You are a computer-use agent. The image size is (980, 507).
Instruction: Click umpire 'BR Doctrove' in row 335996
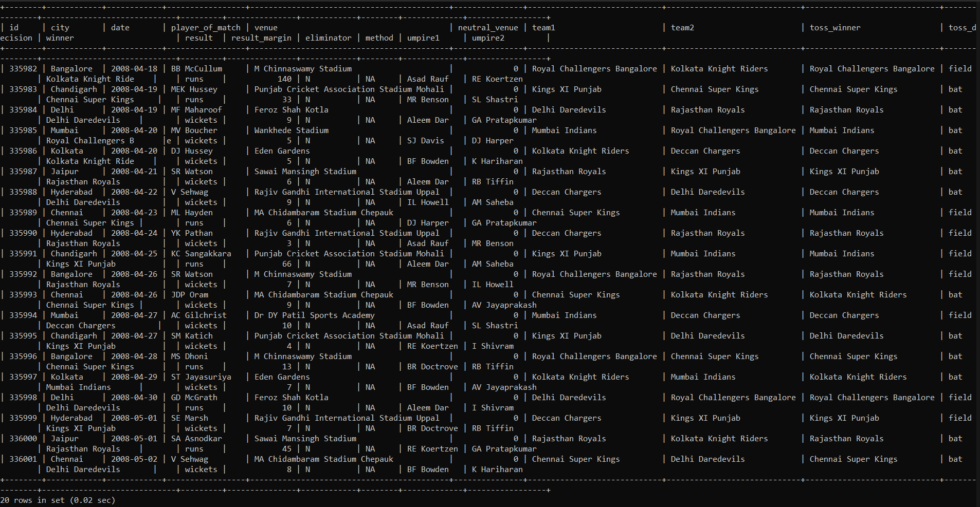432,367
